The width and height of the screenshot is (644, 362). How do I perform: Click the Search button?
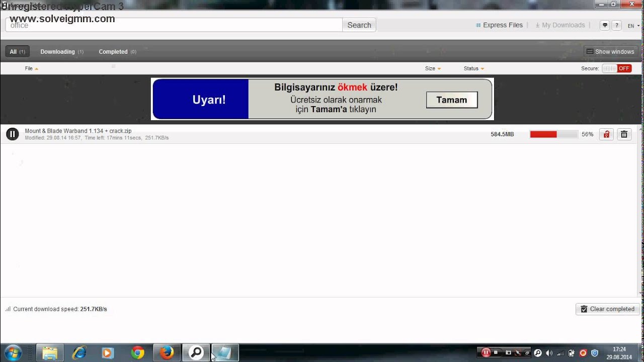359,25
